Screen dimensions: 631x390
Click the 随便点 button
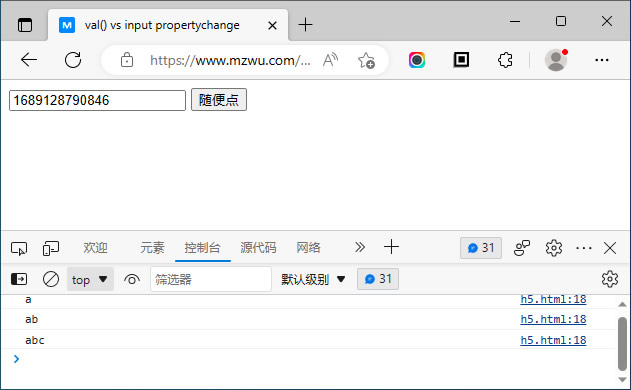pyautogui.click(x=219, y=100)
